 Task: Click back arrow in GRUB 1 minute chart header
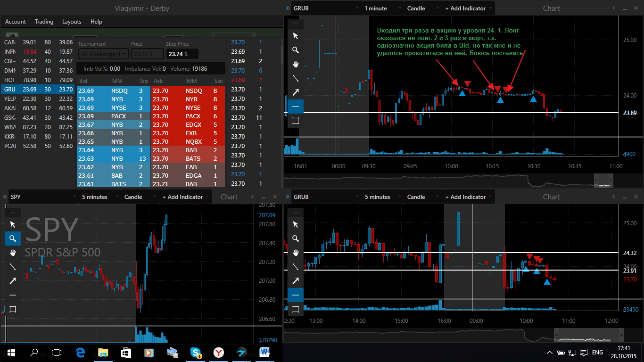click(613, 8)
